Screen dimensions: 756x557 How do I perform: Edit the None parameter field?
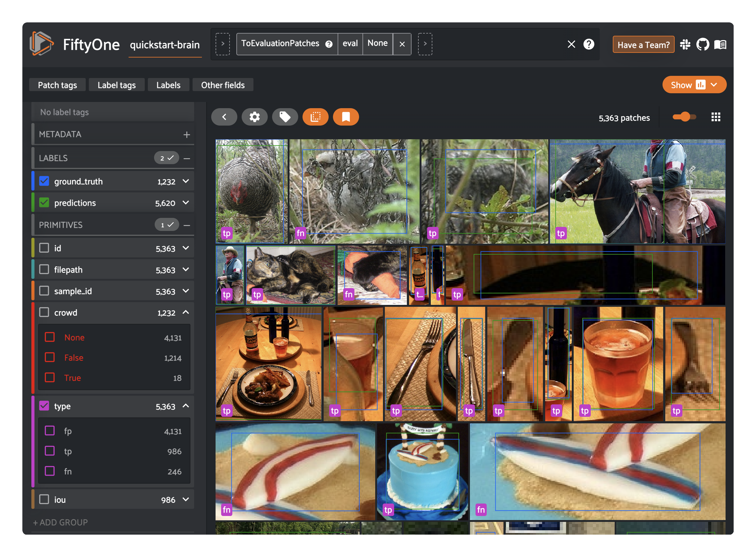click(377, 44)
